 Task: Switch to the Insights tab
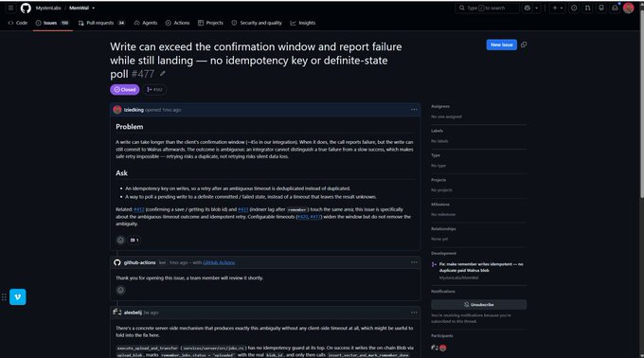(x=303, y=23)
